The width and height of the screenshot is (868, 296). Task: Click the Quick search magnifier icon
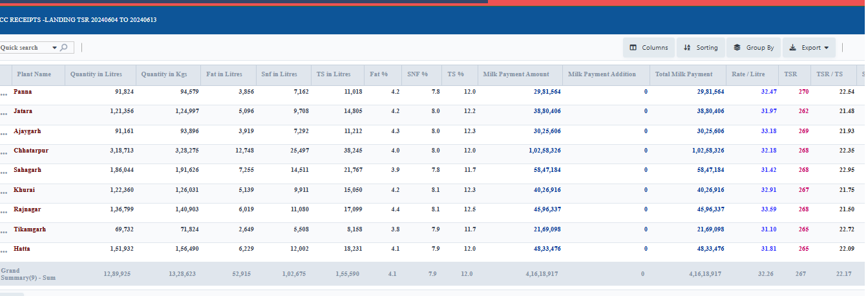tap(63, 48)
